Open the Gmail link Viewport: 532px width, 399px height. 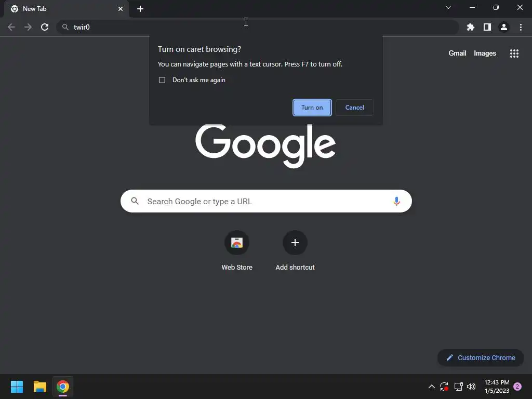(x=457, y=54)
